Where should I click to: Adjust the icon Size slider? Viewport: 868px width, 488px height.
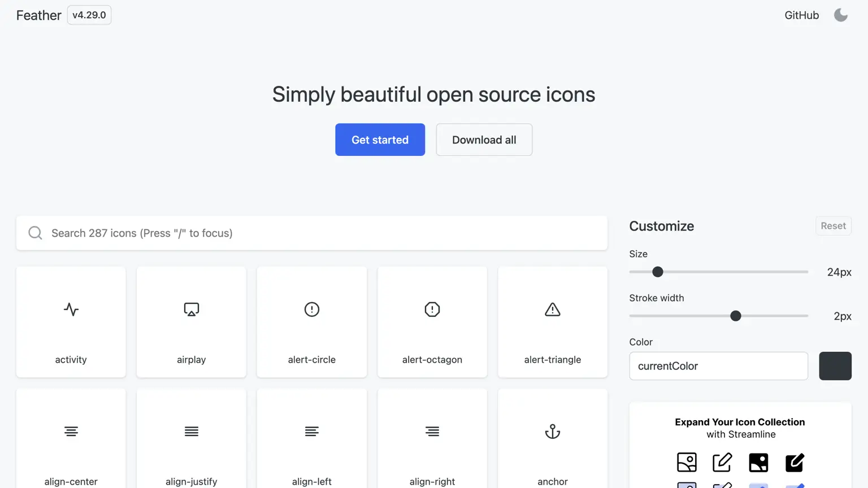[x=657, y=272]
